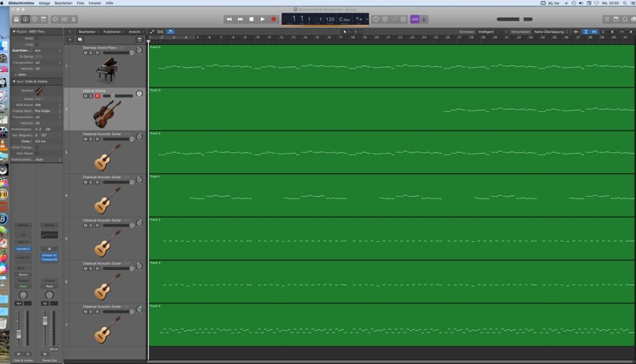Select the Steinway Grand Piano track icon
The height and width of the screenshot is (364, 636).
click(106, 69)
